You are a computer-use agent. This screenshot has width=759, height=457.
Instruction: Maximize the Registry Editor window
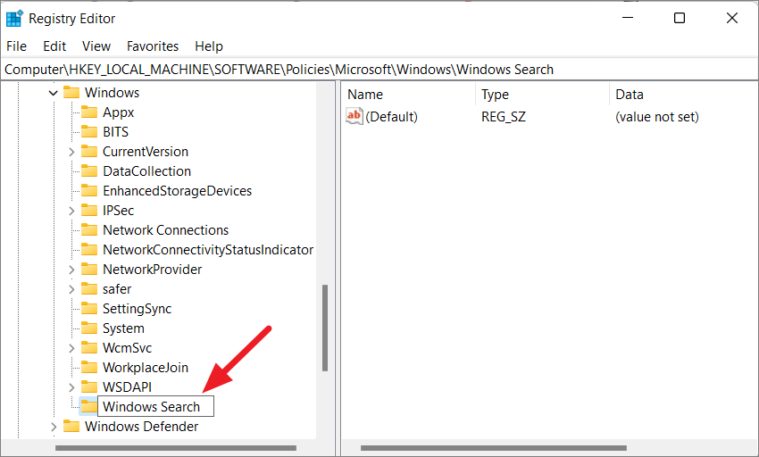680,18
